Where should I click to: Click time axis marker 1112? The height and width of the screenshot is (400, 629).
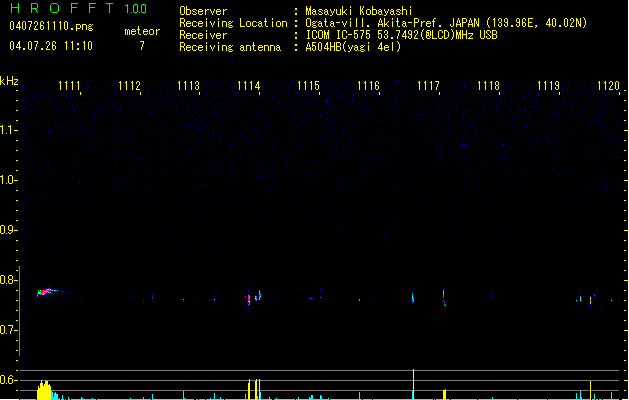coord(129,85)
